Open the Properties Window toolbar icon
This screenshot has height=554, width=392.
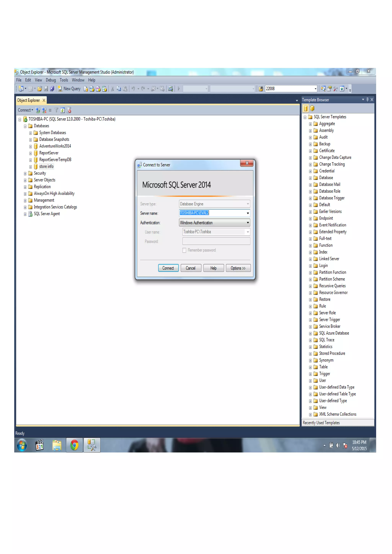click(329, 89)
